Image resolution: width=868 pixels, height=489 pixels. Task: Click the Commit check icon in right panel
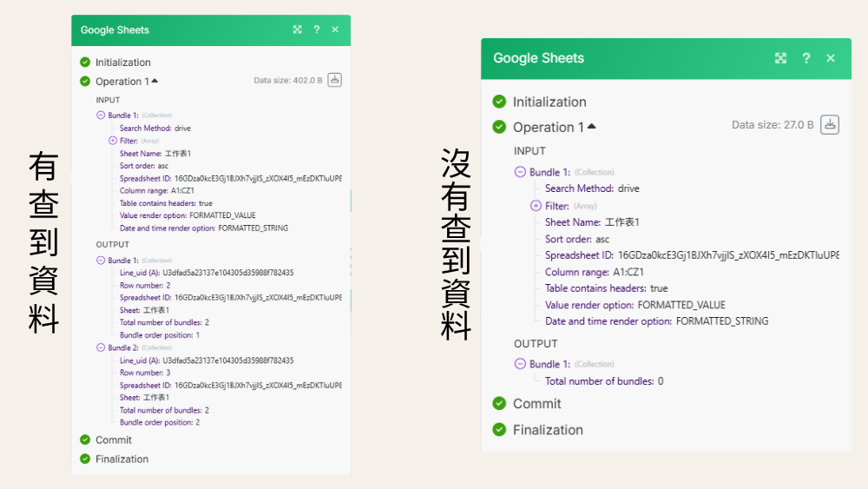(499, 403)
